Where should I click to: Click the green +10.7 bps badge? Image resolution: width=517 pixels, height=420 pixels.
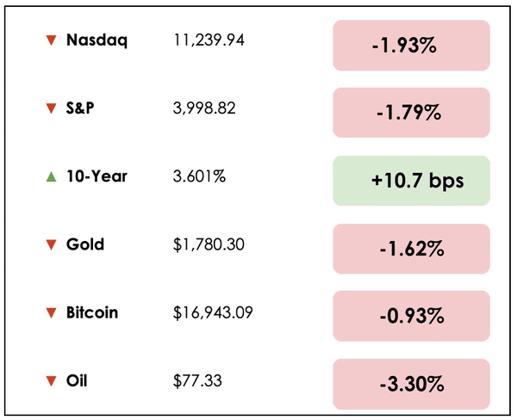[411, 181]
